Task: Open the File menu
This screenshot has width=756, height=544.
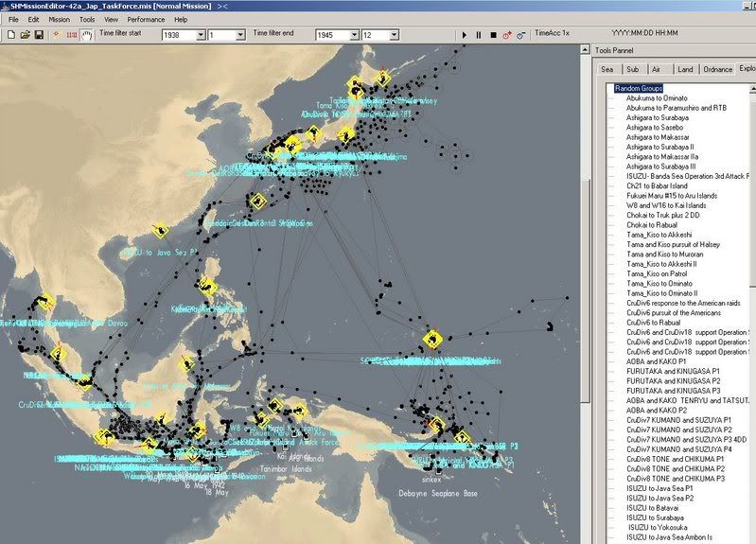Action: 13,20
